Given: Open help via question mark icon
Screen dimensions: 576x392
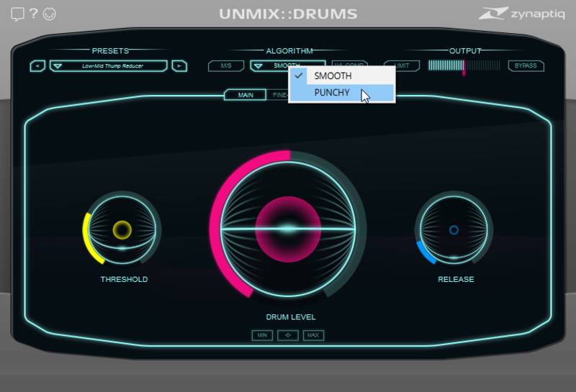Looking at the screenshot, I should [x=33, y=14].
